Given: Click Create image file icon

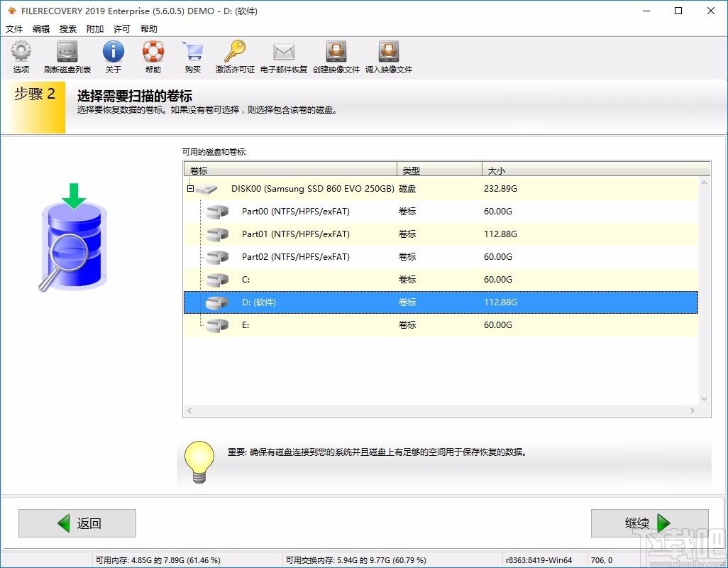Looking at the screenshot, I should tap(336, 52).
